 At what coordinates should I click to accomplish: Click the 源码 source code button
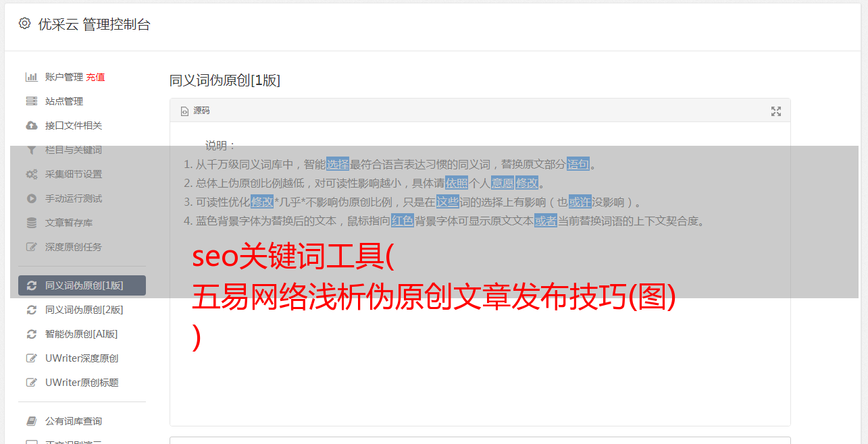coord(195,111)
